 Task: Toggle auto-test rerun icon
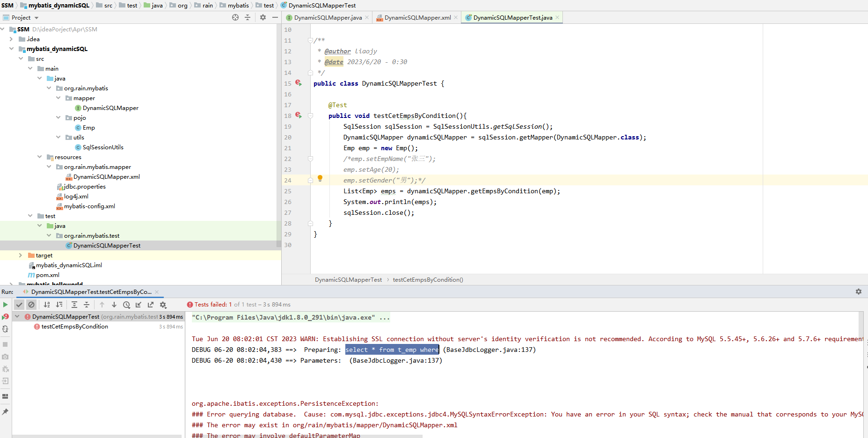pos(5,329)
